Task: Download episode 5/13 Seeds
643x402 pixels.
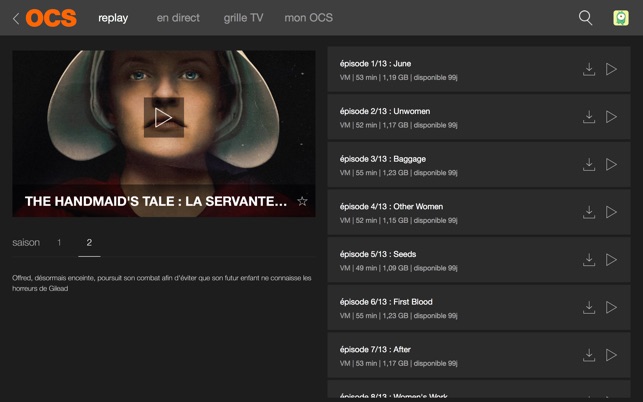Action: click(589, 260)
